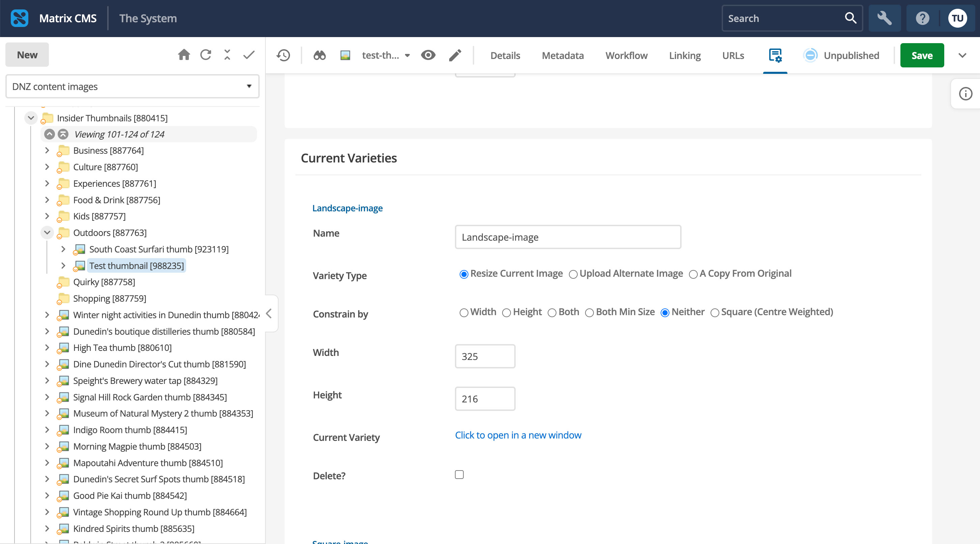Open the URLs tab
Image resolution: width=980 pixels, height=544 pixels.
[733, 56]
